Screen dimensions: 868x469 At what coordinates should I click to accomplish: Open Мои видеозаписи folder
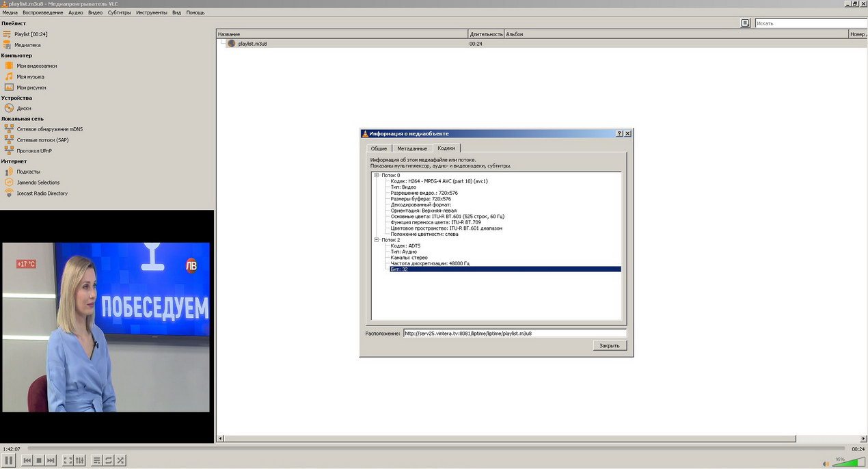click(x=37, y=66)
